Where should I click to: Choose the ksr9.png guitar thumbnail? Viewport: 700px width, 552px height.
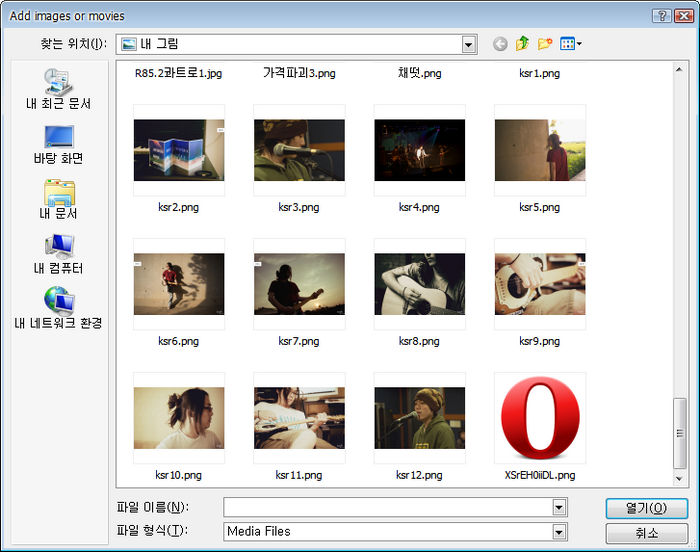tap(540, 284)
